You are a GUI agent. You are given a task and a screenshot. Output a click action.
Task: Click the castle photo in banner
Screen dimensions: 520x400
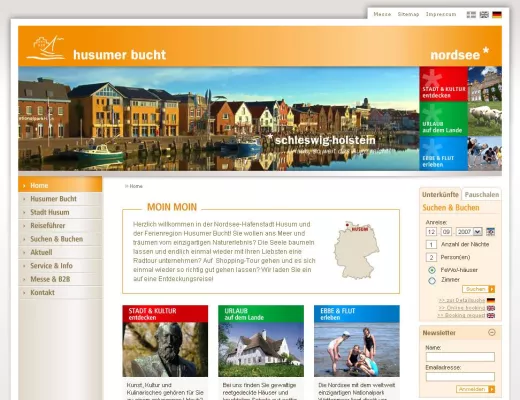(x=485, y=84)
